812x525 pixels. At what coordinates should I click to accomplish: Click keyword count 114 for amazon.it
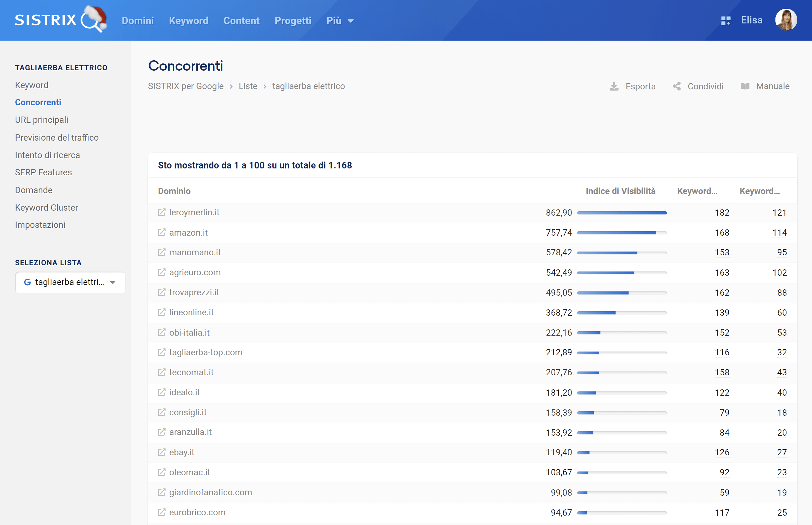click(780, 233)
